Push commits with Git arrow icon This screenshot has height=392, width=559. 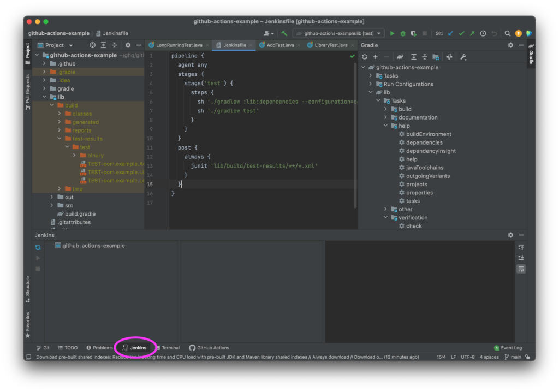pyautogui.click(x=472, y=33)
